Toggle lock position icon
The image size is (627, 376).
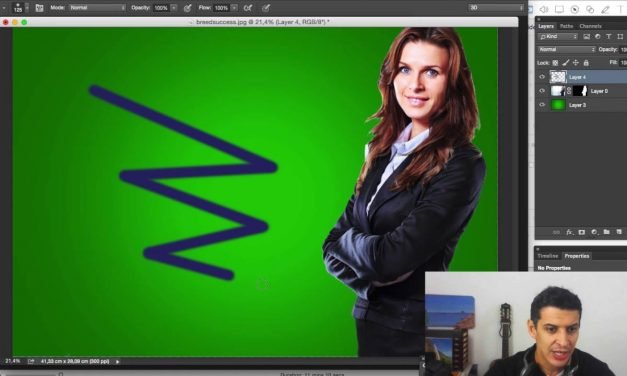575,63
